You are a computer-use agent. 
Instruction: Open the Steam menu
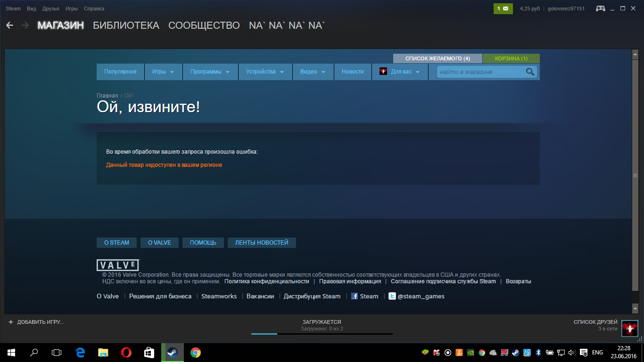(13, 8)
